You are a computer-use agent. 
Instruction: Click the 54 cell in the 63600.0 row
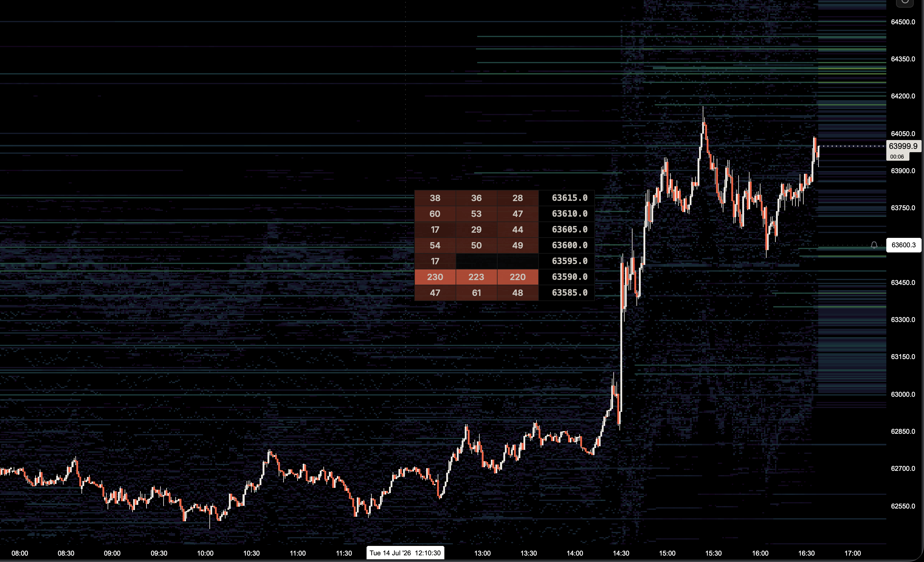(435, 245)
